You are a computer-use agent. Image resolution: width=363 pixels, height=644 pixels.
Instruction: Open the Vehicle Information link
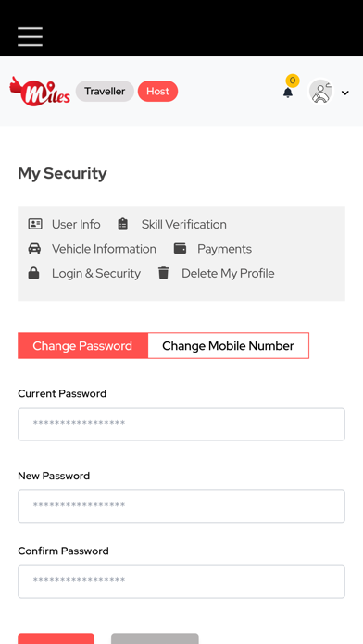tap(104, 249)
